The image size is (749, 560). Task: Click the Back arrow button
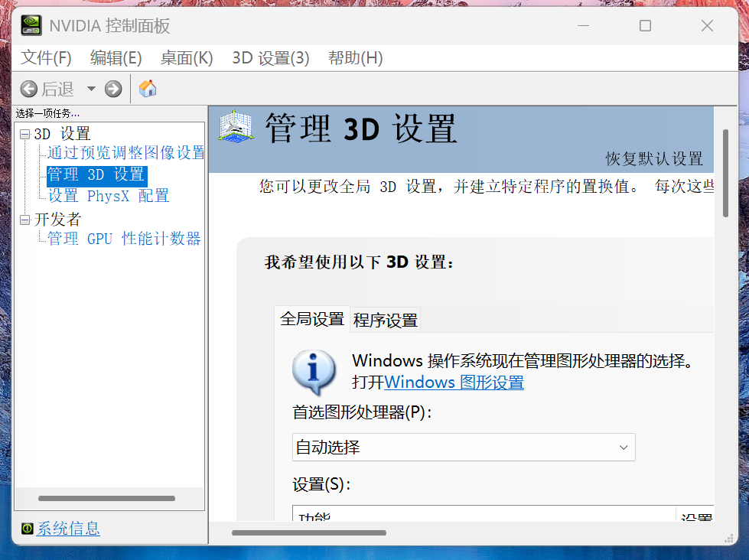(x=28, y=89)
